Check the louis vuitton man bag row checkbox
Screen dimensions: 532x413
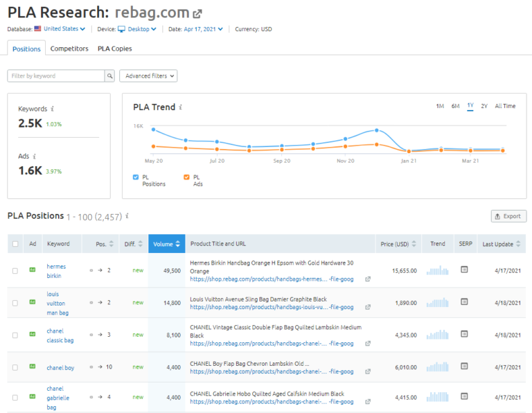coord(15,303)
